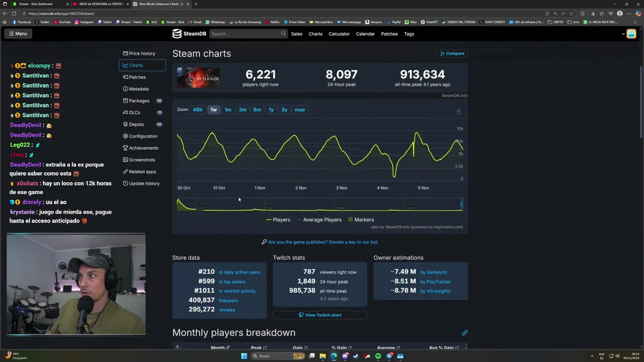The height and width of the screenshot is (362, 644).
Task: Open the Facebook bookmark
Action: pyautogui.click(x=21, y=22)
